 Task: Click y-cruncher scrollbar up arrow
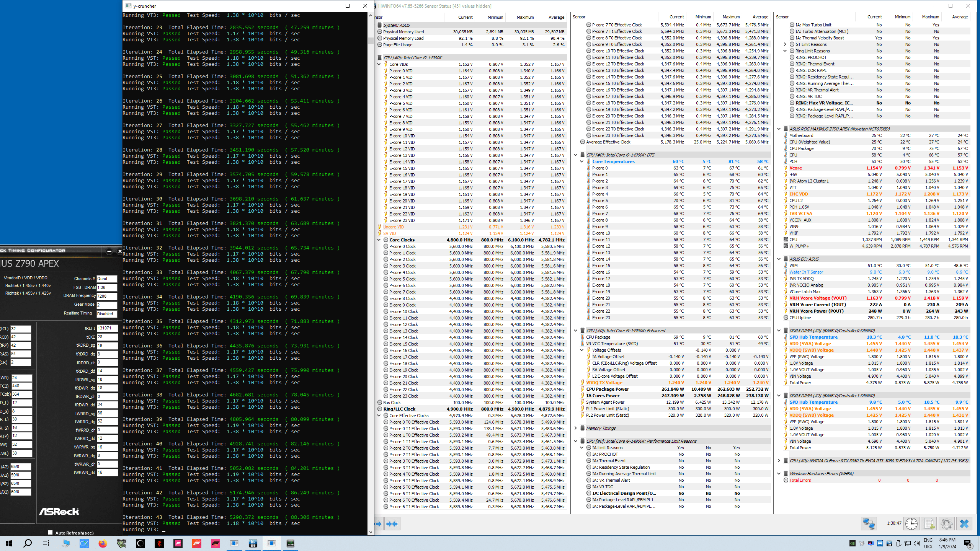(x=371, y=16)
